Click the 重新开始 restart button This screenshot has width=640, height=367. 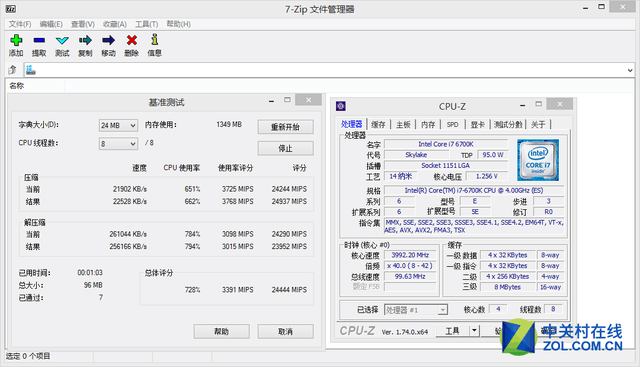286,127
